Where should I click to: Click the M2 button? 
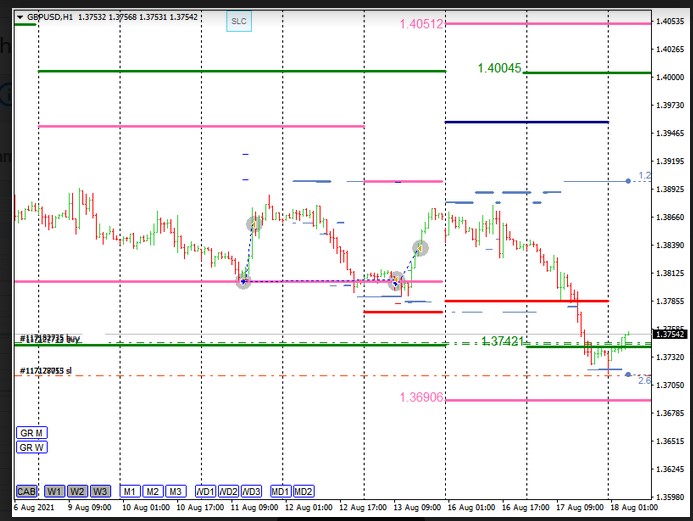152,491
